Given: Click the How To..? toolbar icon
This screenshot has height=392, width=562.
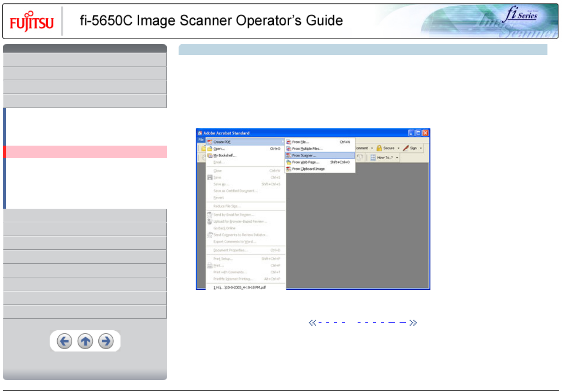Looking at the screenshot, I should [373, 158].
